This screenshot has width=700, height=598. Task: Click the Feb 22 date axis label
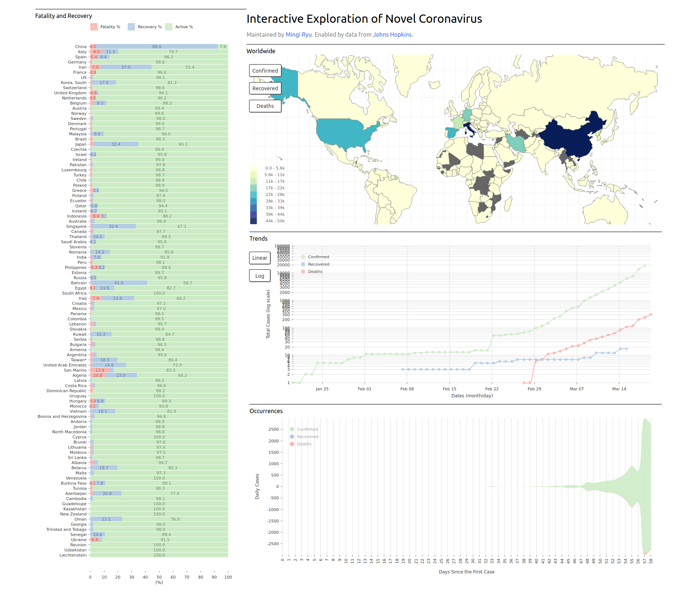(492, 389)
